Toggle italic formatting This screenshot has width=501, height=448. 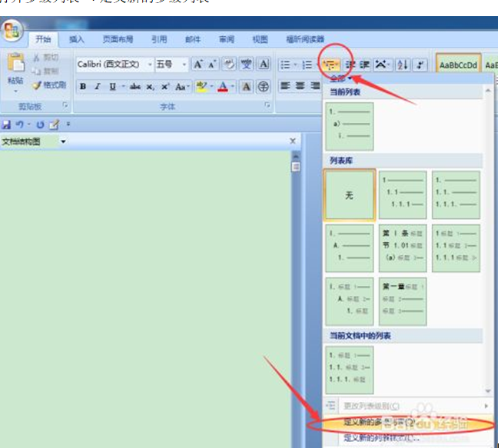tap(98, 87)
